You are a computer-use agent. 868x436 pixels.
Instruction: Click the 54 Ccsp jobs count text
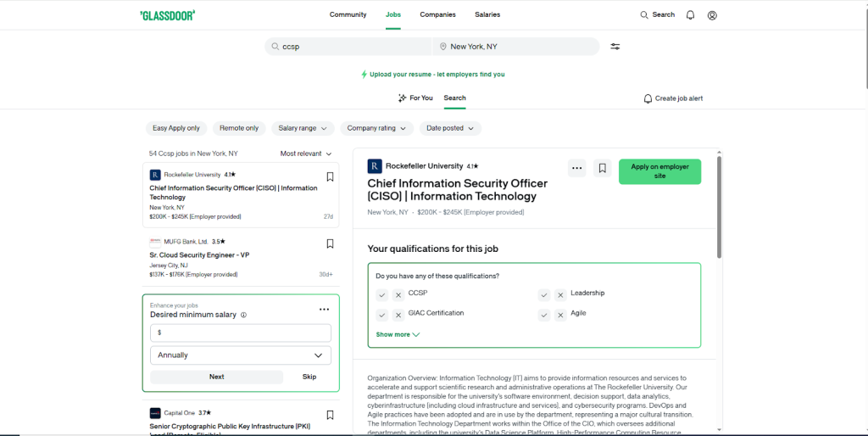(193, 154)
